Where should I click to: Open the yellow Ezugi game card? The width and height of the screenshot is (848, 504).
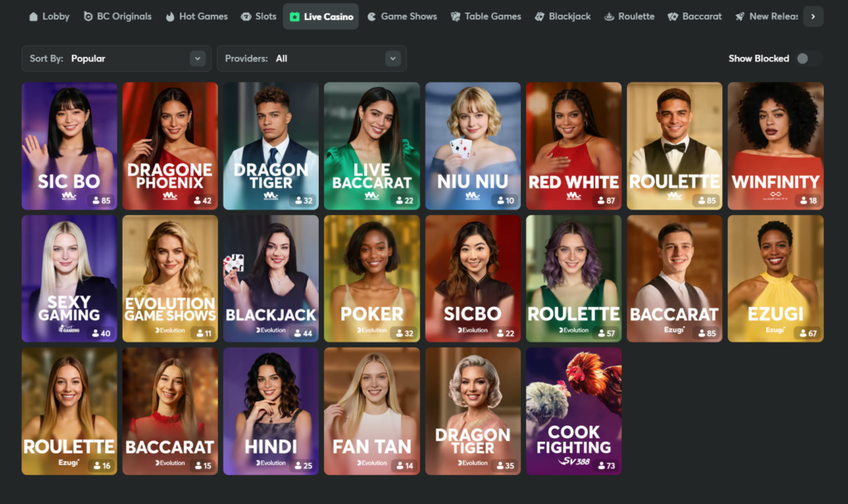tap(775, 279)
